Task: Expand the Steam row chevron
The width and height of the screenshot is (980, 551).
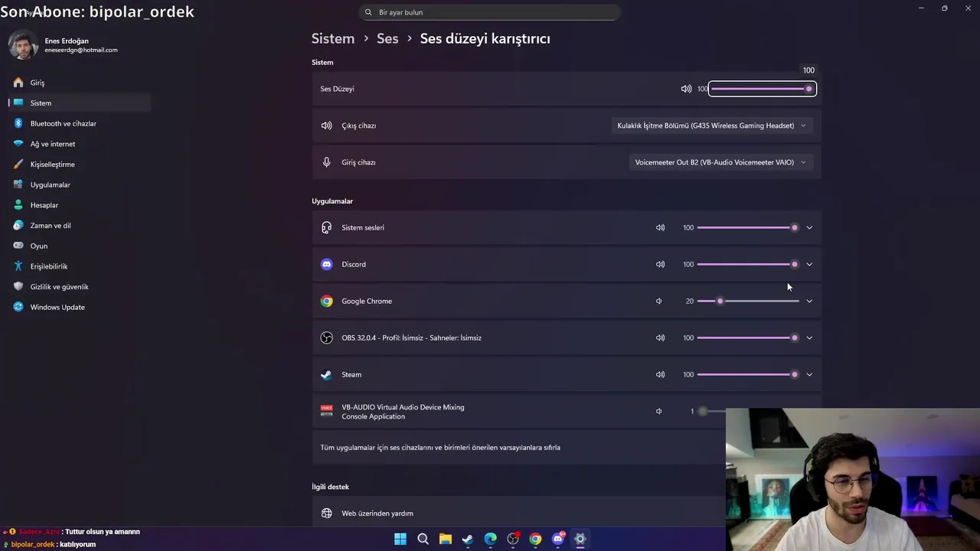Action: pos(809,374)
